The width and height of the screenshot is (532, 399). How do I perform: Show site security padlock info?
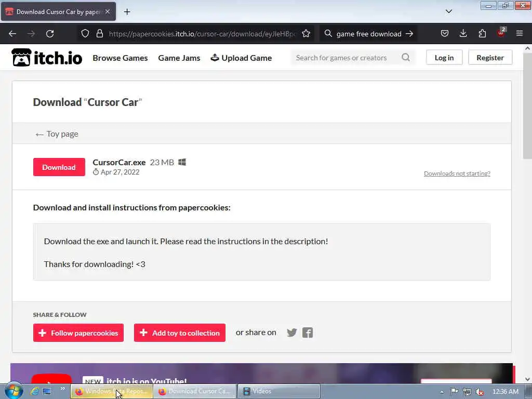99,34
